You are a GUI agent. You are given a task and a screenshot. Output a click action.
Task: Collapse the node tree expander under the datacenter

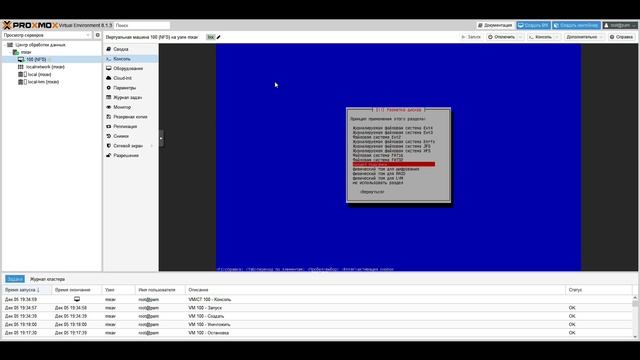11,52
